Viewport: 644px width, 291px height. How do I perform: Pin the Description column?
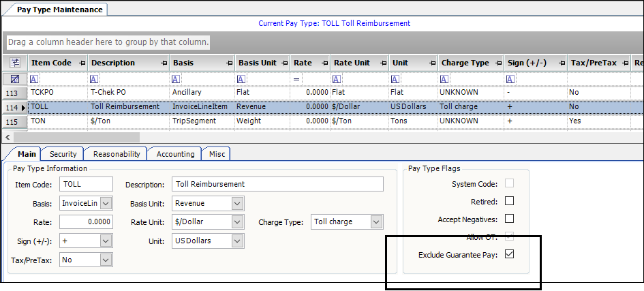point(164,63)
